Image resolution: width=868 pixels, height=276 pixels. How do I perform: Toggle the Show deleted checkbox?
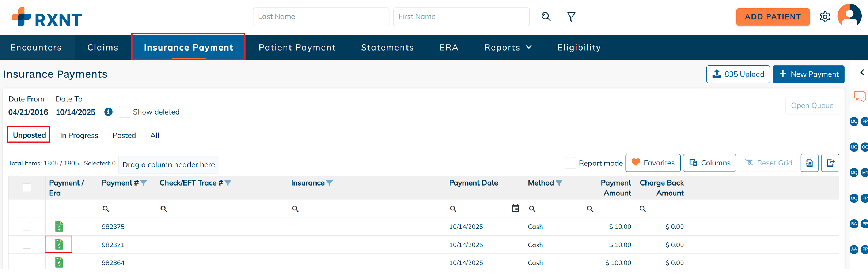[125, 112]
